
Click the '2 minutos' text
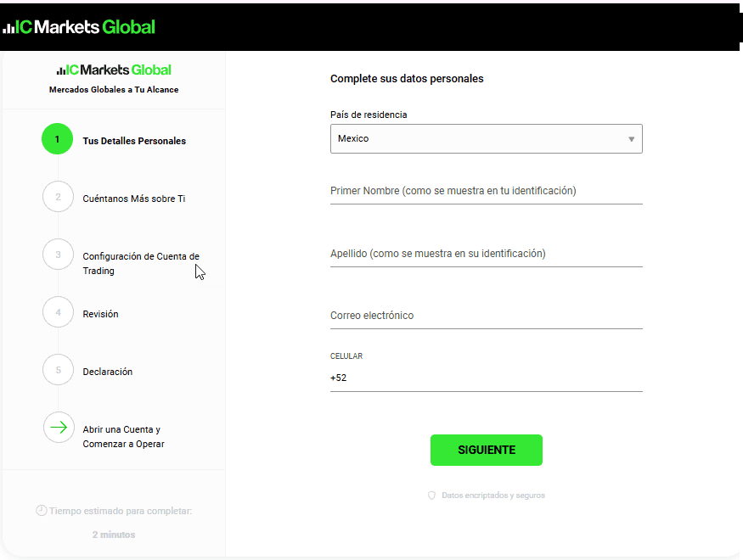tap(114, 535)
